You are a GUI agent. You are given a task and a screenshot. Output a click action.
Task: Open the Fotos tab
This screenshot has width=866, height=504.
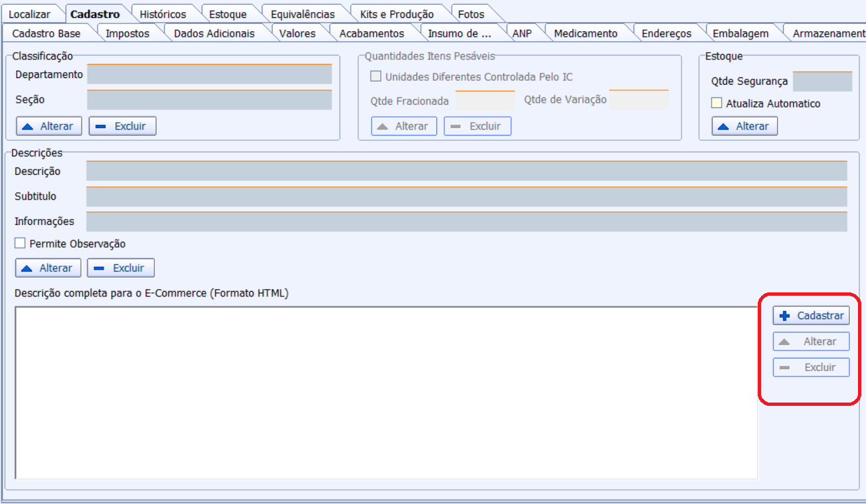(x=471, y=14)
